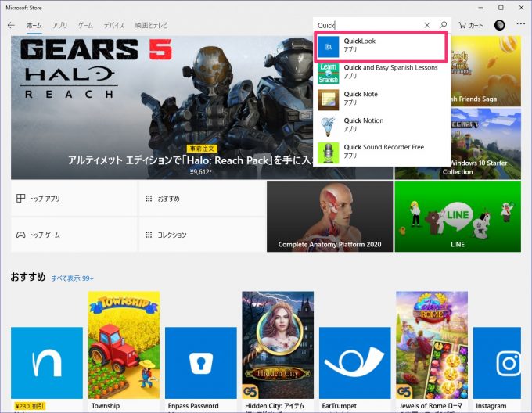Click the magnifier search icon
Viewport: 532px width, 413px height.
(443, 25)
